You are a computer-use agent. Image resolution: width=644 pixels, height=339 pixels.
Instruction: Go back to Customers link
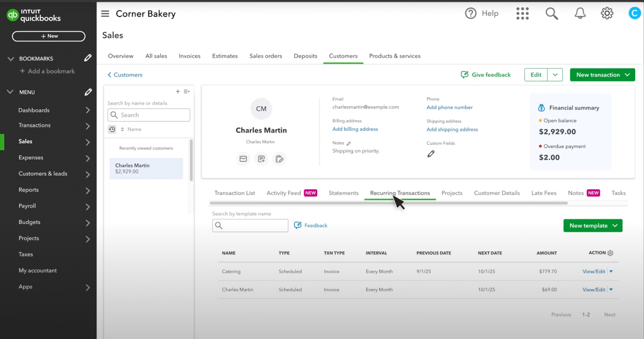(x=125, y=75)
